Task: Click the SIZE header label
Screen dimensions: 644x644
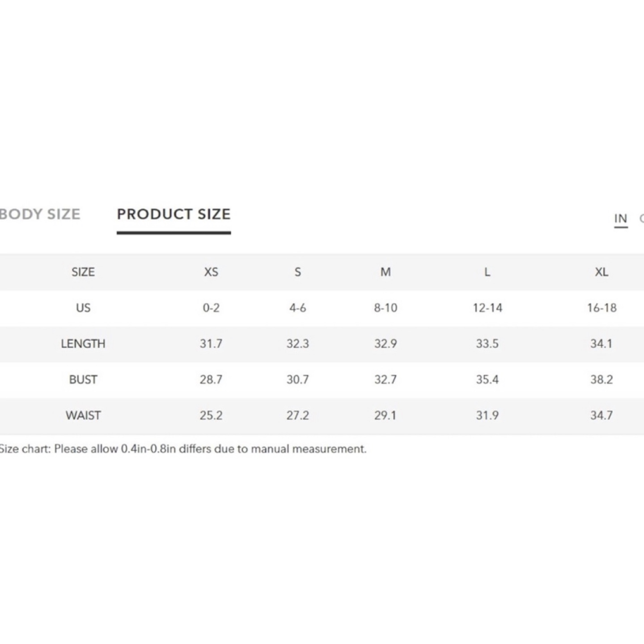Action: [x=83, y=272]
